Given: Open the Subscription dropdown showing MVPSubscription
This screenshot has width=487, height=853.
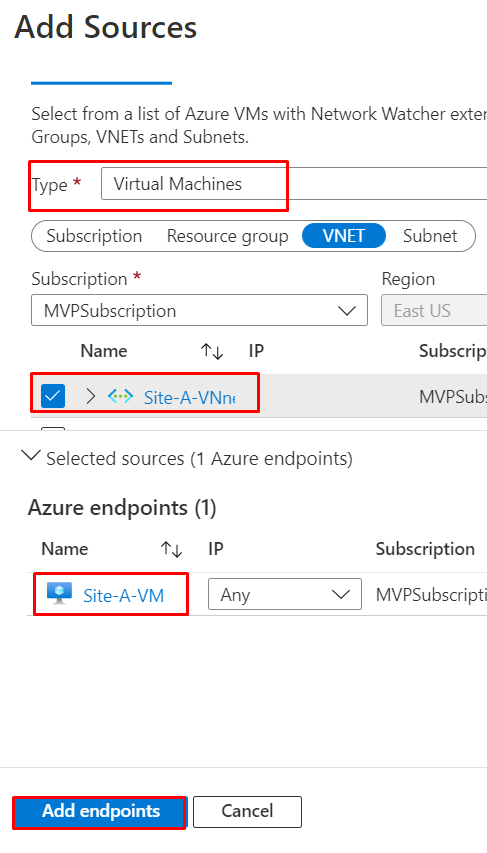Looking at the screenshot, I should point(199,311).
